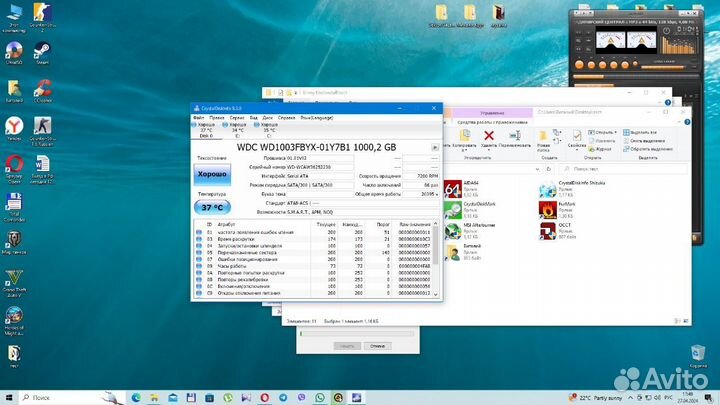720x405 pixels.
Task: Open the Справка menu in CrystalDiskInfo
Action: point(286,118)
